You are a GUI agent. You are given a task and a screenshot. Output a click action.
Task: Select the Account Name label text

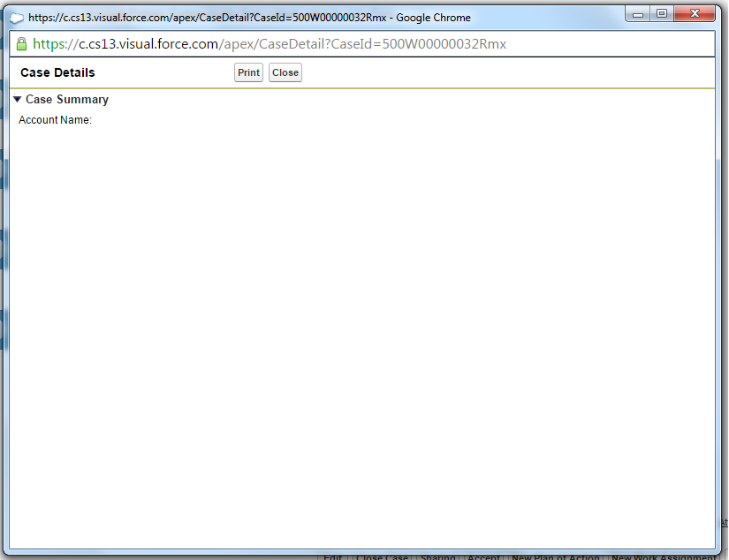coord(55,120)
